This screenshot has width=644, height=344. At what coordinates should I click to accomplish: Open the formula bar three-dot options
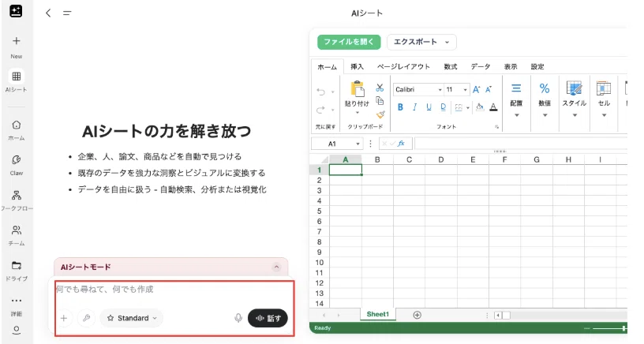point(370,144)
